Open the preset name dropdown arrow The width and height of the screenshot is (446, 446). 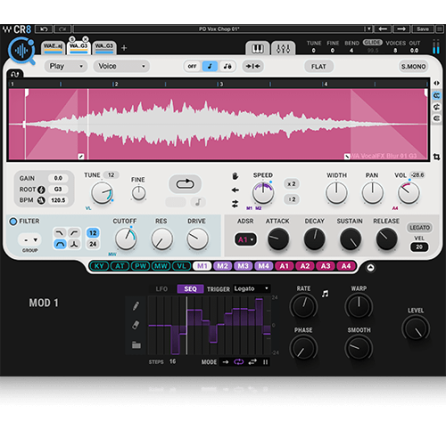(x=368, y=29)
